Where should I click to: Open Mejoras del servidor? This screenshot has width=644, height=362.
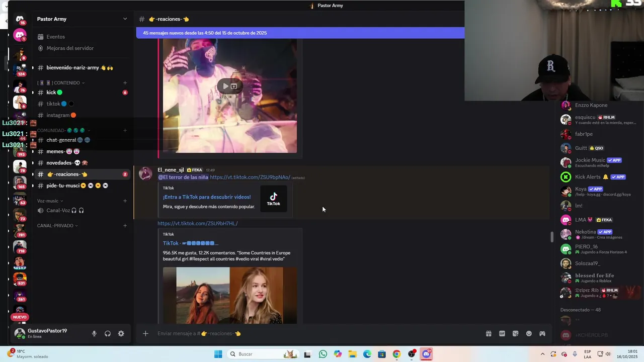83,48
